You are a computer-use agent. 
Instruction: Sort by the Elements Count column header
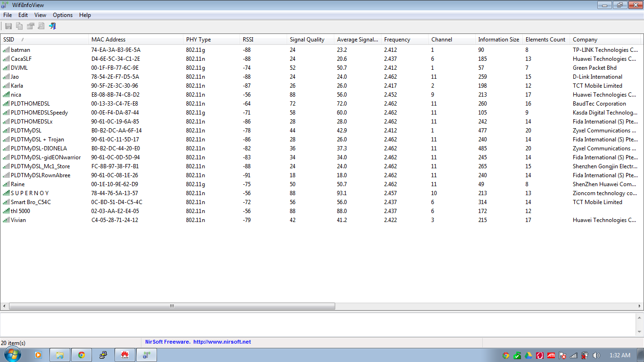[x=546, y=40]
